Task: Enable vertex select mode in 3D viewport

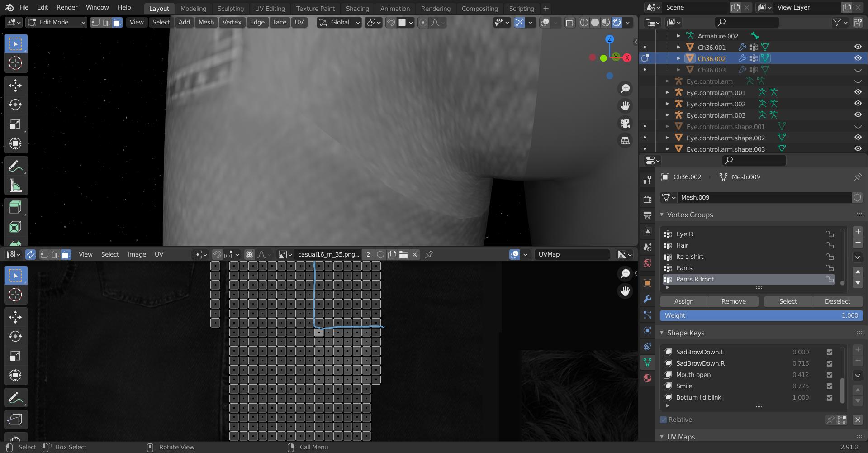Action: pyautogui.click(x=95, y=22)
